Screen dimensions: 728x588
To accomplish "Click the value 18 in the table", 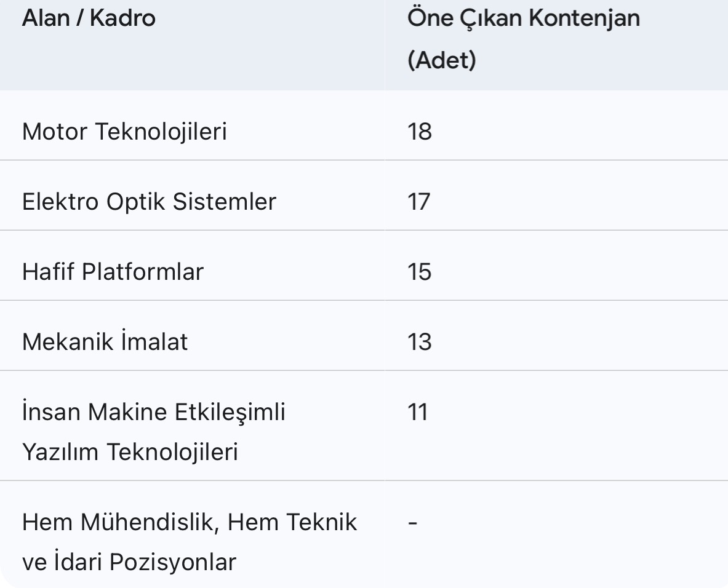I will click(x=419, y=132).
